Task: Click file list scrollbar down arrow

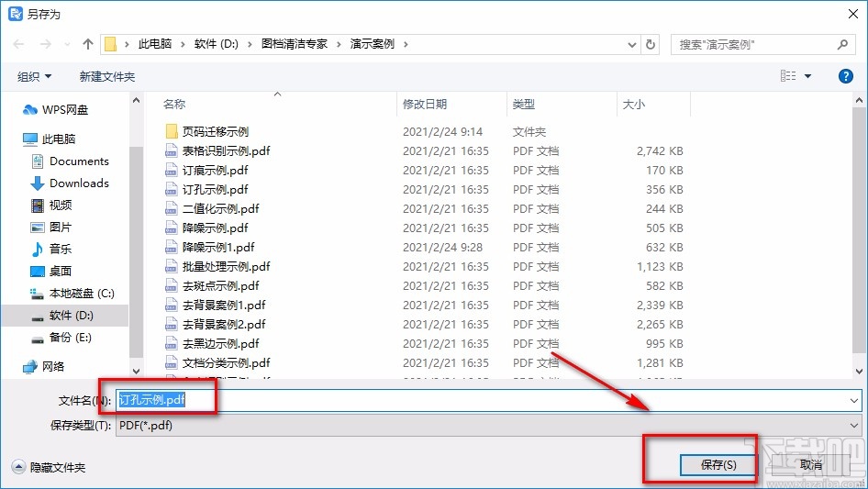Action: [x=859, y=371]
